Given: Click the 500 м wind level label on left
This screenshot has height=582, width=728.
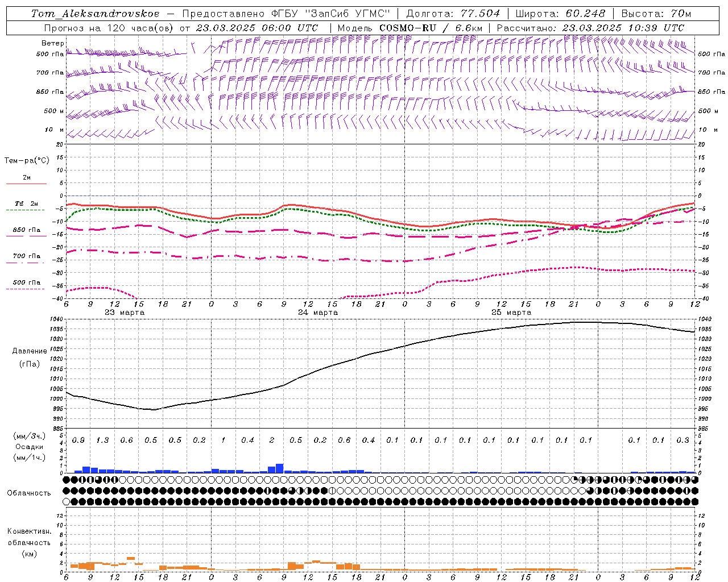Looking at the screenshot, I should click(x=53, y=111).
